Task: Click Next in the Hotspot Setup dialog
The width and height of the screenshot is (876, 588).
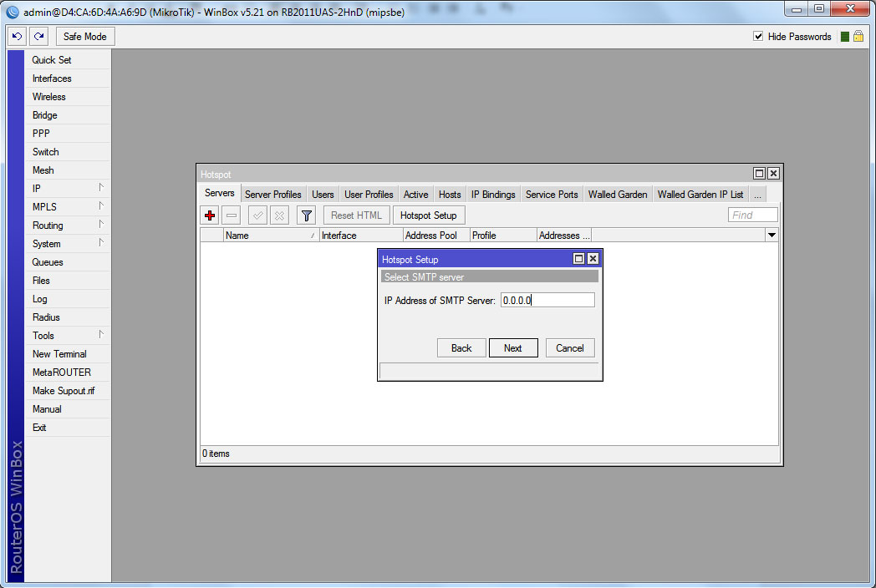Action: point(513,347)
